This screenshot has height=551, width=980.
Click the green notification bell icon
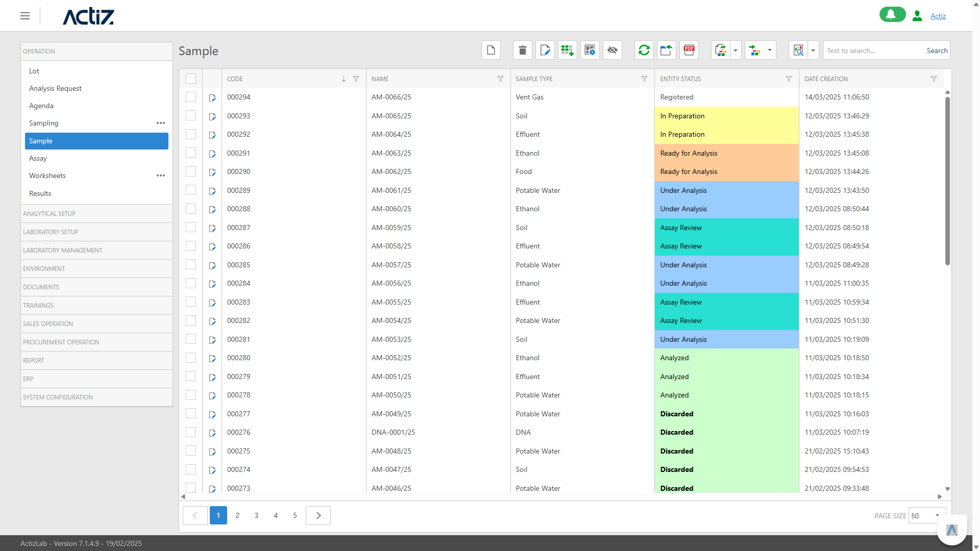coord(892,15)
